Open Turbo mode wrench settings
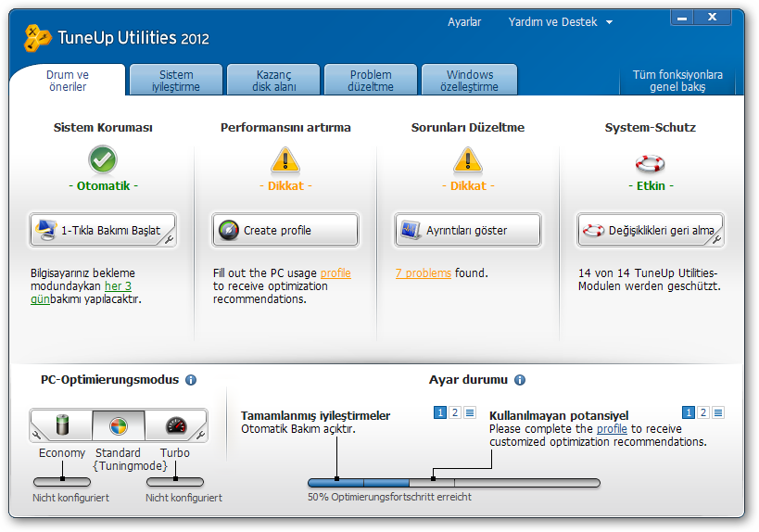Image resolution: width=759 pixels, height=532 pixels. click(x=200, y=435)
